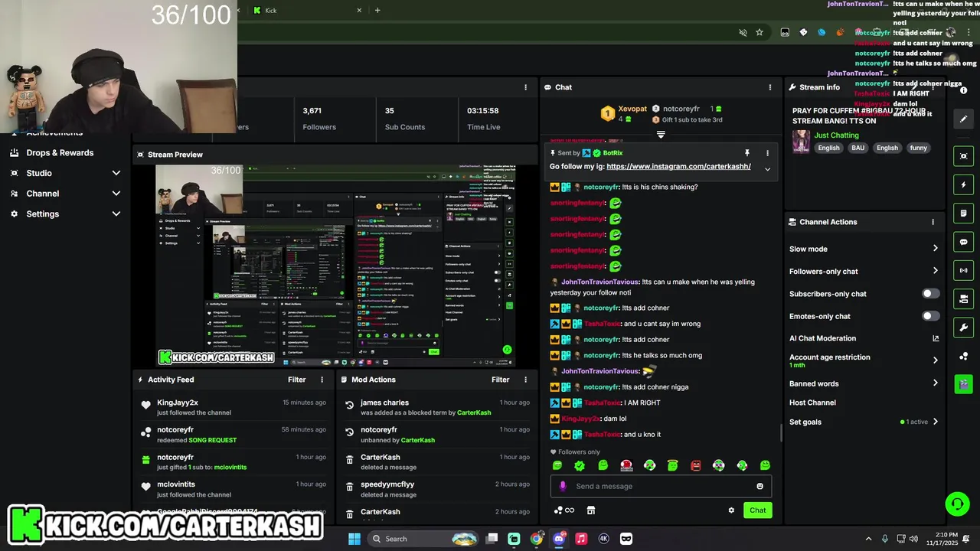Insert the red robot-face emote
980x551 pixels.
tap(696, 465)
